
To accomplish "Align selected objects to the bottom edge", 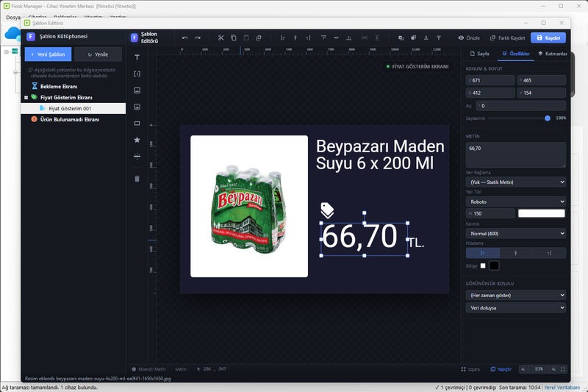I will 348,38.
